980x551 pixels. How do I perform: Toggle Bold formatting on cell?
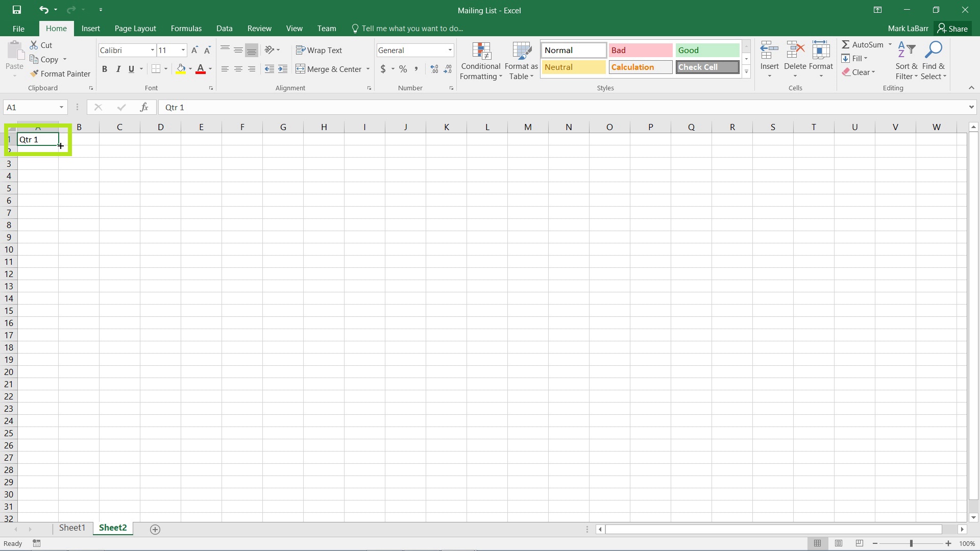pos(104,69)
